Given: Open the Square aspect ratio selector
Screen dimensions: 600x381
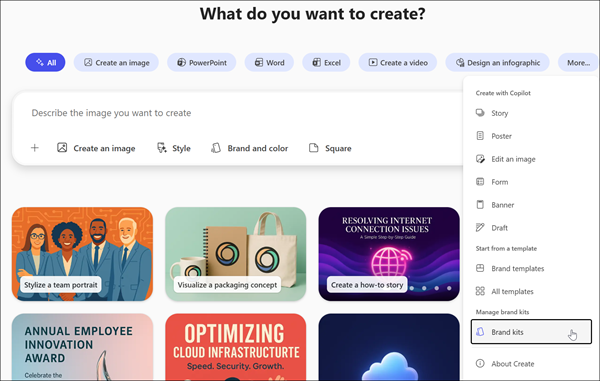Looking at the screenshot, I should click(x=330, y=148).
